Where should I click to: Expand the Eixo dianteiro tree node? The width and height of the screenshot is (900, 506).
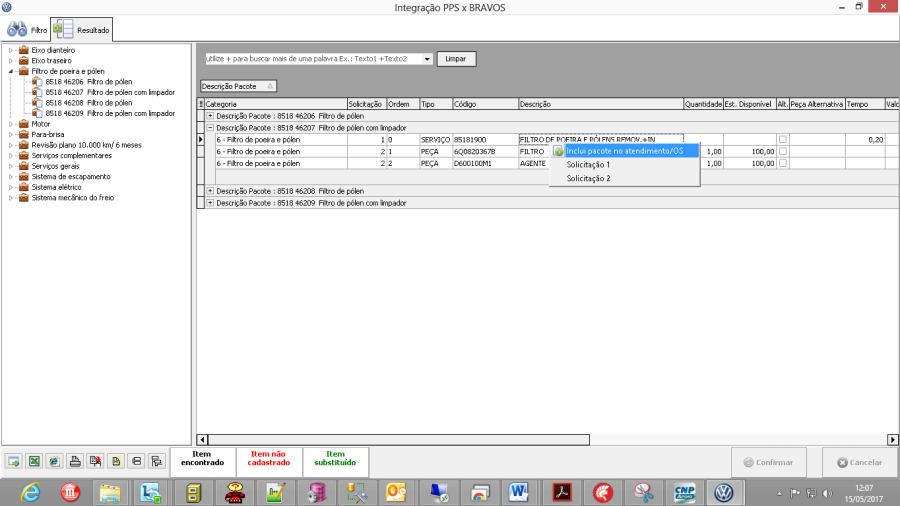pyautogui.click(x=10, y=50)
